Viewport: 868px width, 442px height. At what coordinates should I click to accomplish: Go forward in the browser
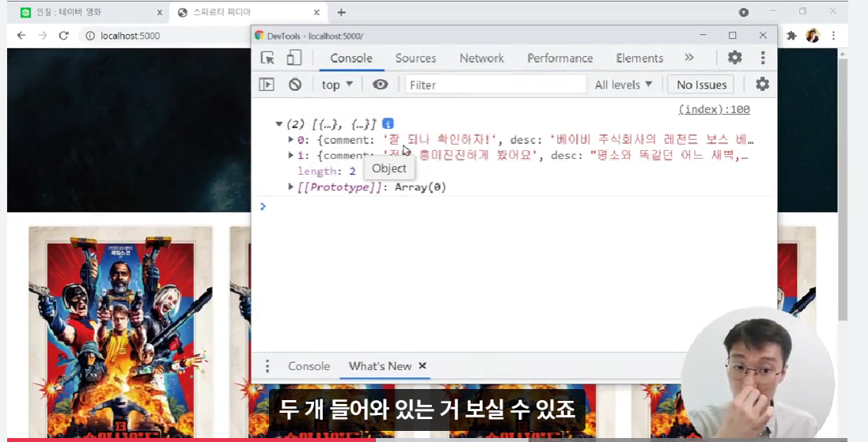tap(43, 36)
